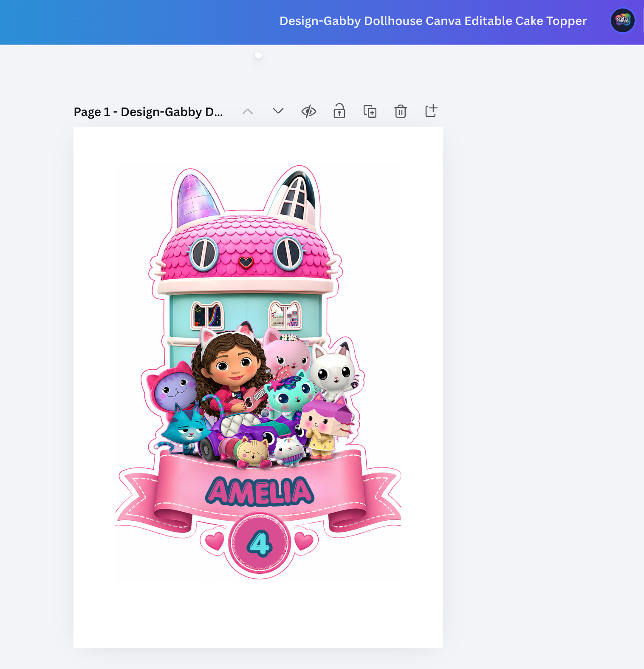Select the AMELIA name text on the banner
Image resolution: width=644 pixels, height=669 pixels.
click(260, 492)
